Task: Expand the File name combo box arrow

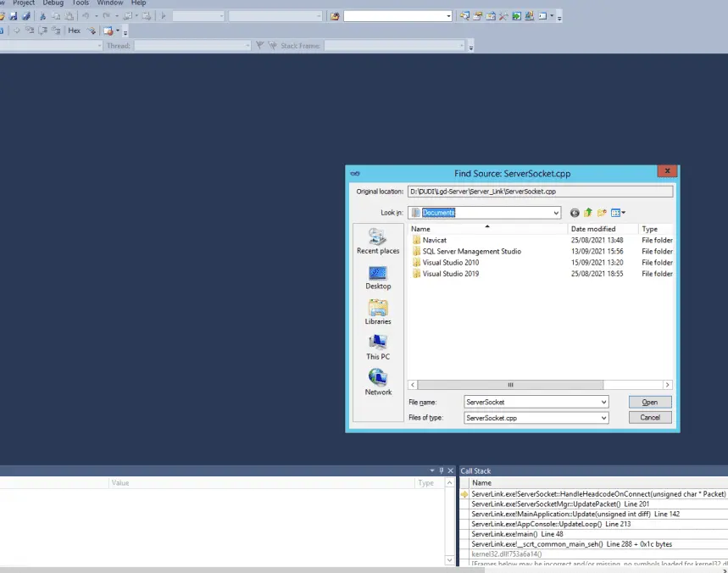Action: 603,402
